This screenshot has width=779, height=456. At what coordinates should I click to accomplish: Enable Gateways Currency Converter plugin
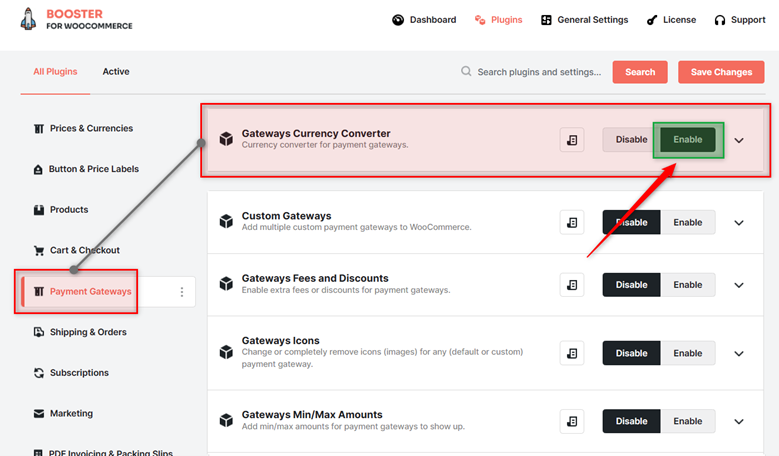(688, 140)
